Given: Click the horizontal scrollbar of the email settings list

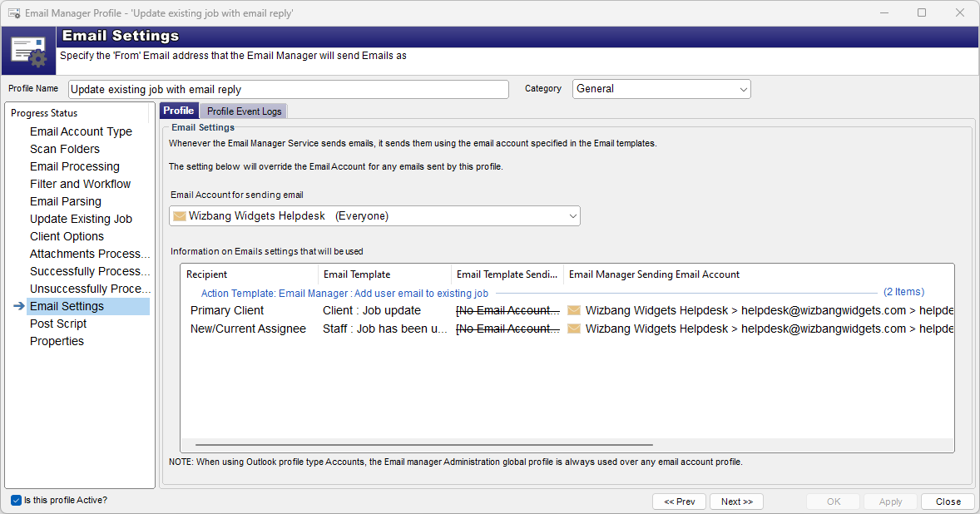Looking at the screenshot, I should (x=423, y=445).
